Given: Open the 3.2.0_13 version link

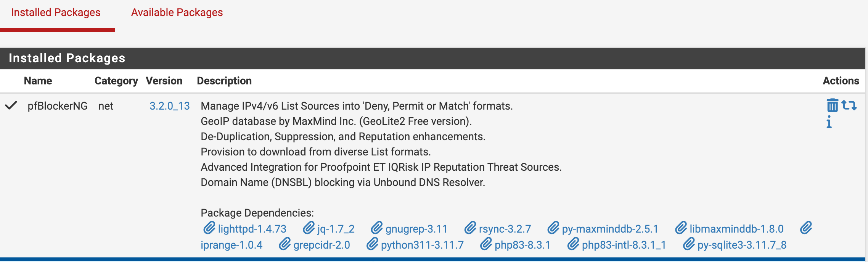Looking at the screenshot, I should 169,106.
